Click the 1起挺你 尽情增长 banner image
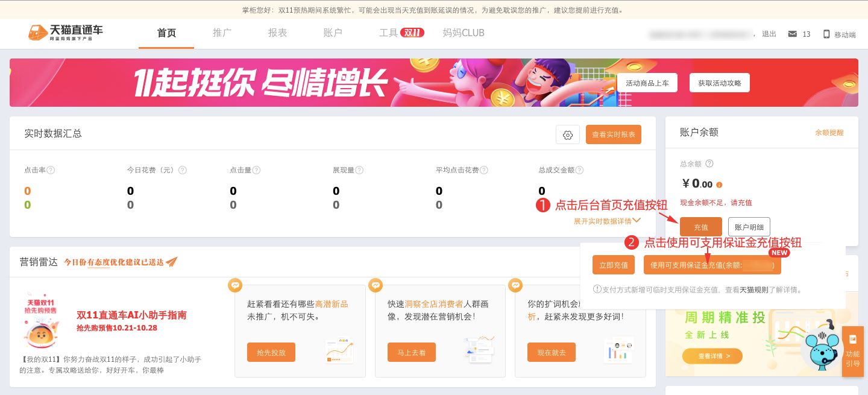Image resolution: width=868 pixels, height=395 pixels. (x=434, y=83)
